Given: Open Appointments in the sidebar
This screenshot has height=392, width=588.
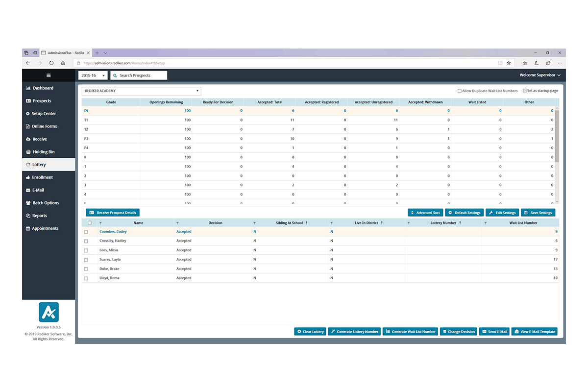Looking at the screenshot, I should pos(49,228).
